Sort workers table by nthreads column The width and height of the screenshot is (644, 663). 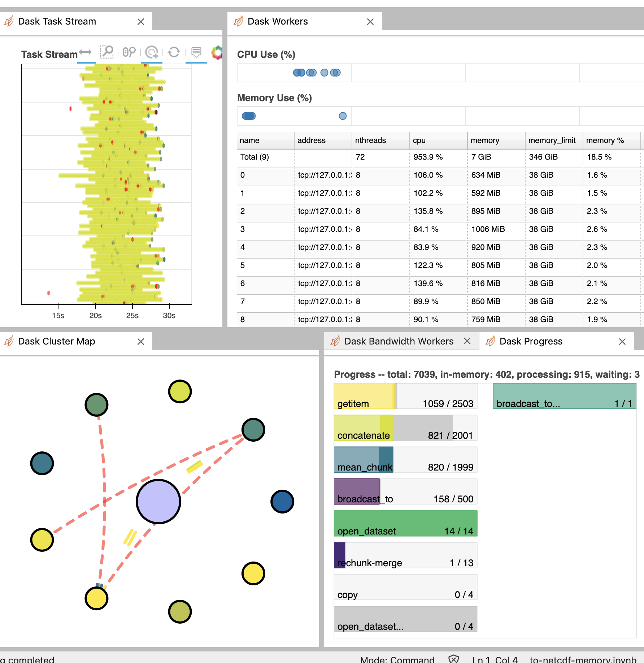point(381,140)
